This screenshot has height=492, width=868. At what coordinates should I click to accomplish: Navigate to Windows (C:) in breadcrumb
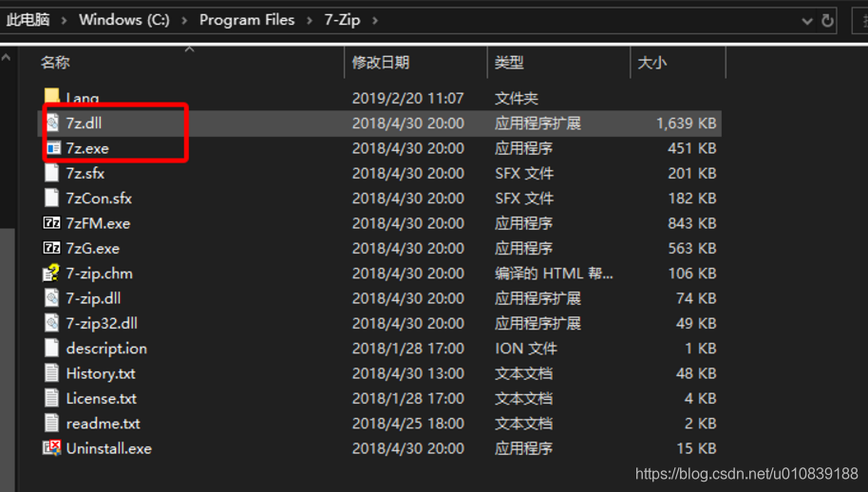tap(124, 20)
